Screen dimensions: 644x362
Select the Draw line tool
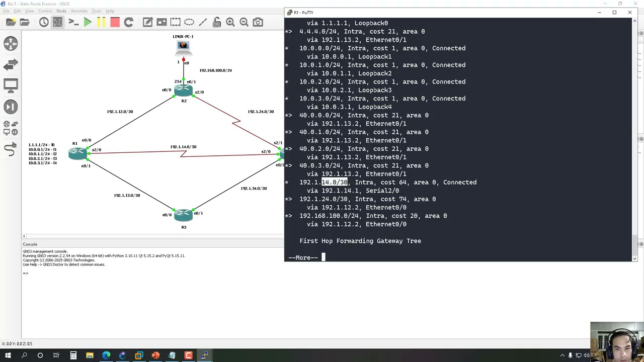pyautogui.click(x=203, y=22)
